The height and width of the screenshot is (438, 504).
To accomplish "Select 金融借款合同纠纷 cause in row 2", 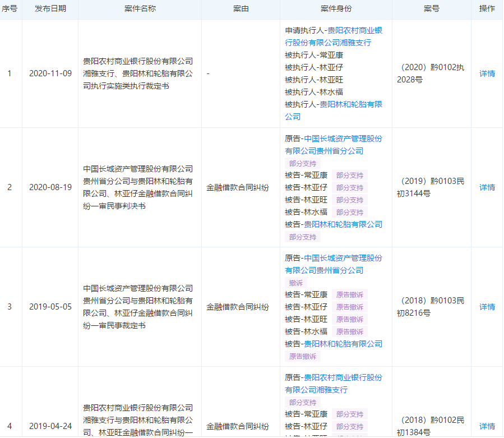I will click(x=238, y=187).
